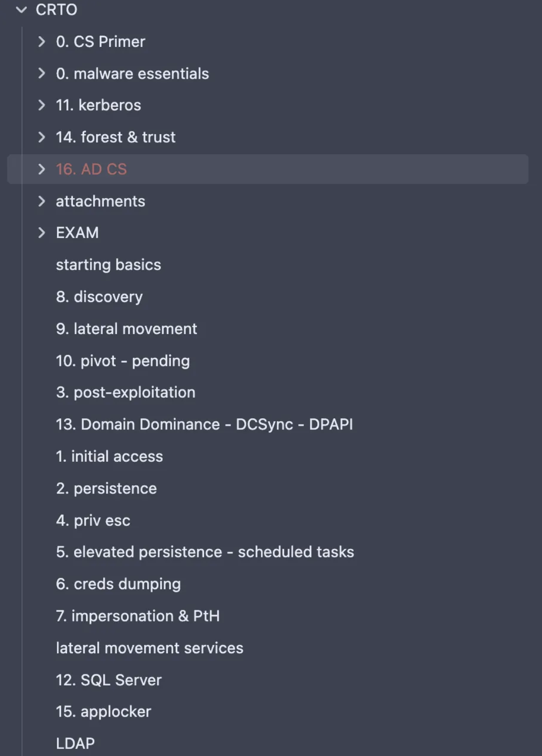Collapse the CRTO root folder

[21, 10]
